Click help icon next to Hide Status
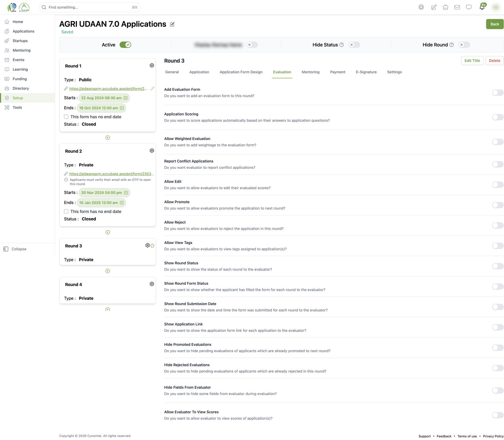 click(341, 45)
